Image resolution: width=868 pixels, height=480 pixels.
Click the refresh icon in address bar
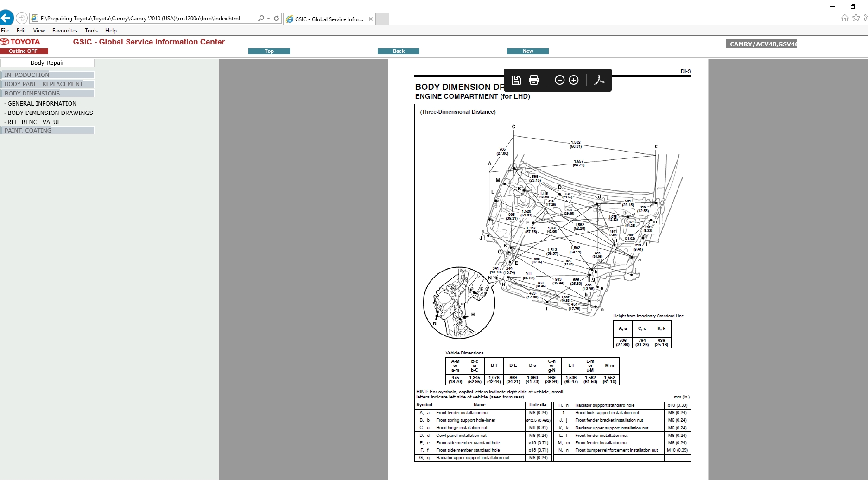[x=276, y=19]
